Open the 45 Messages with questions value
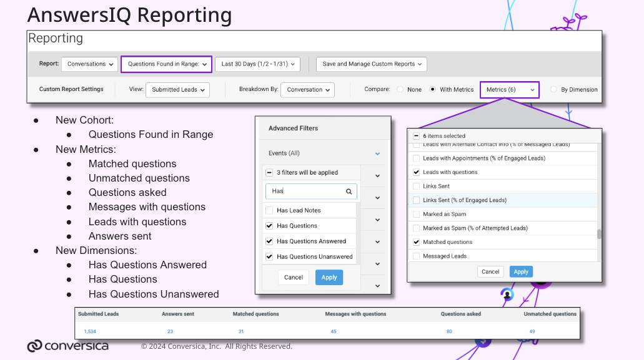 pos(334,331)
